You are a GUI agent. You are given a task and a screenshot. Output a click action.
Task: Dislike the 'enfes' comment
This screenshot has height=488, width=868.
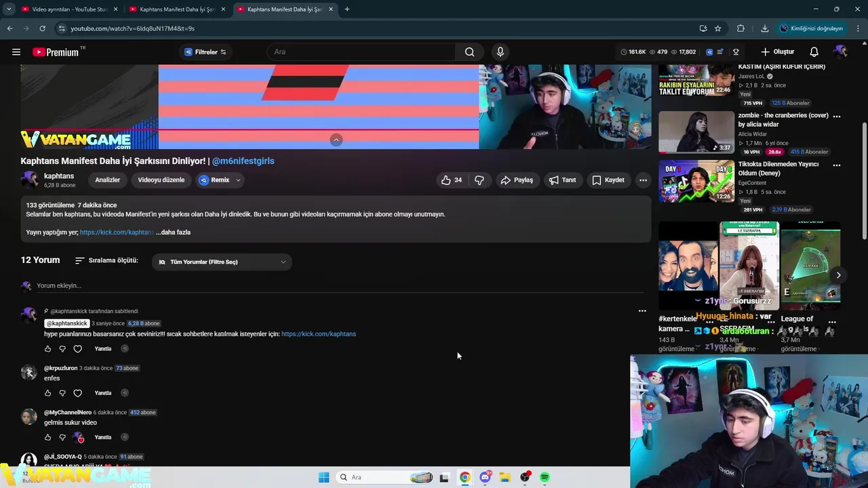[x=62, y=393]
